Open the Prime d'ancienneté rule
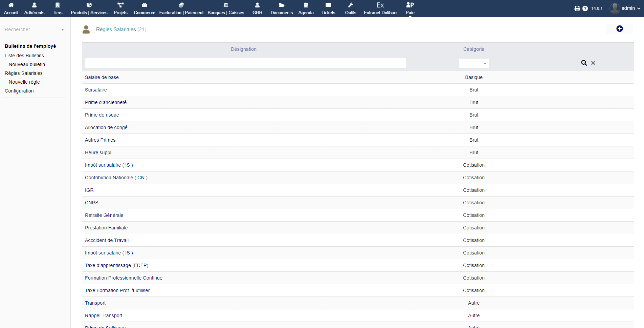This screenshot has width=644, height=328. (106, 102)
